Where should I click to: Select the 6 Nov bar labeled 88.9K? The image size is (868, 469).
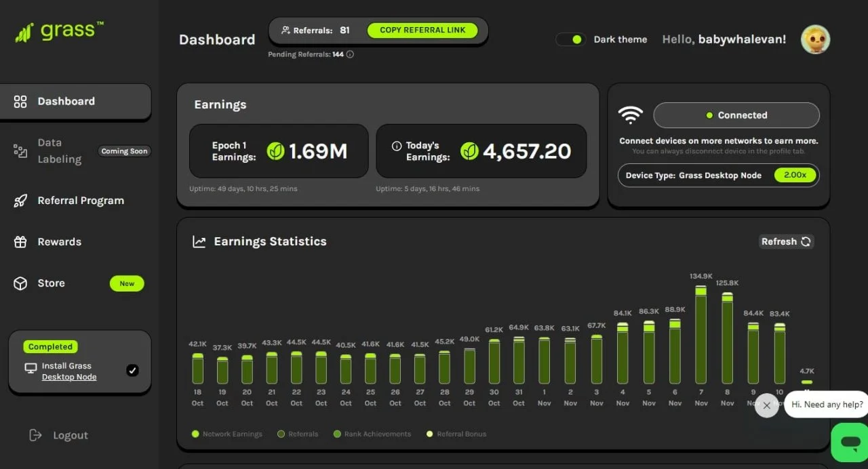coord(675,352)
